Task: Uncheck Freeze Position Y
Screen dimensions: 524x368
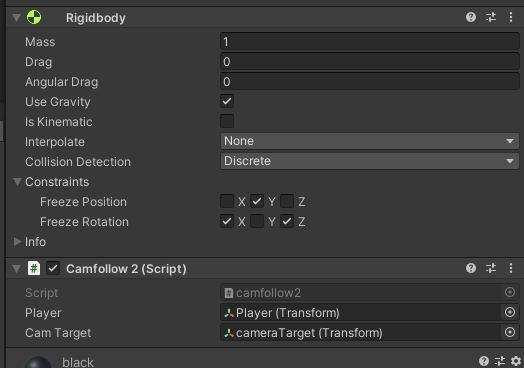Action: click(x=257, y=201)
